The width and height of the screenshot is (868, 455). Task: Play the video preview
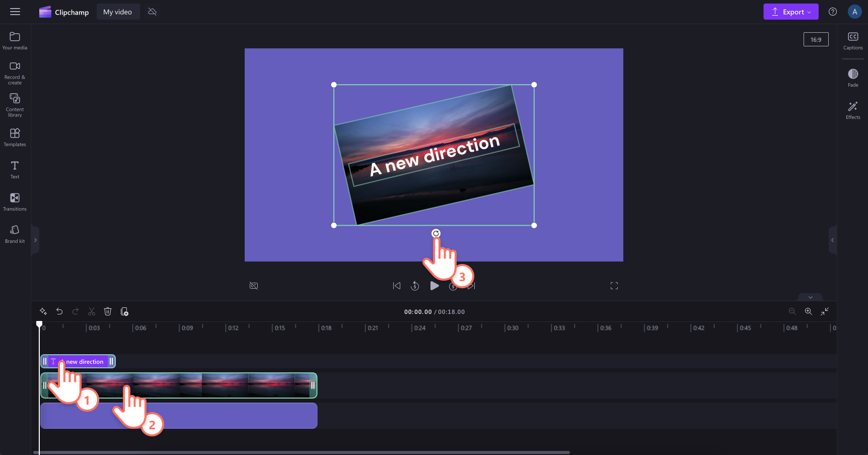435,286
